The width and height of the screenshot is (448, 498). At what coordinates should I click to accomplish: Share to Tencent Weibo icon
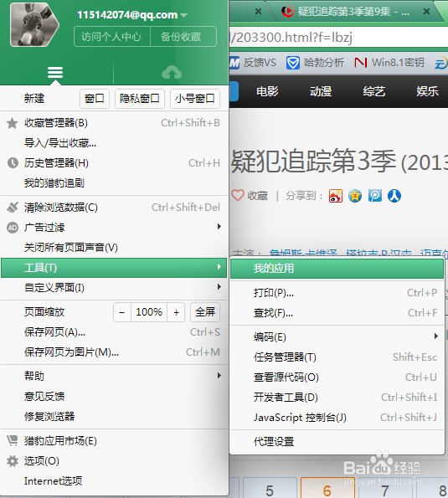[375, 196]
